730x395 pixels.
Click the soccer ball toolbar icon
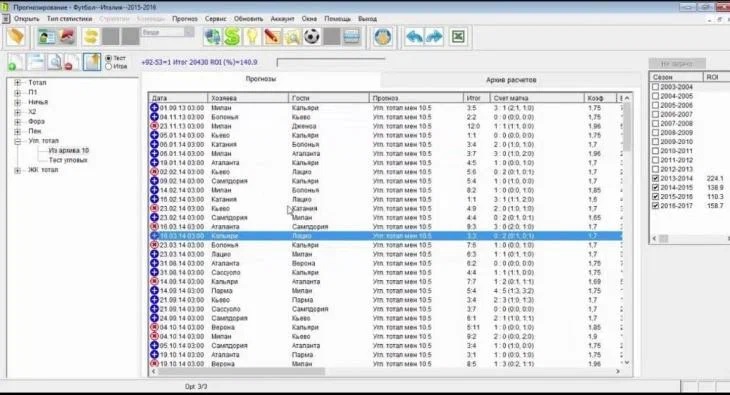pyautogui.click(x=312, y=37)
